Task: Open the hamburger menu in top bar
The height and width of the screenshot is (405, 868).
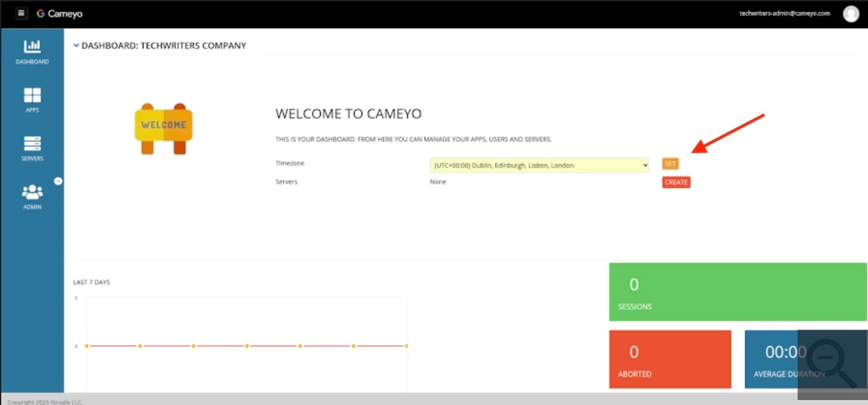Action: click(22, 13)
